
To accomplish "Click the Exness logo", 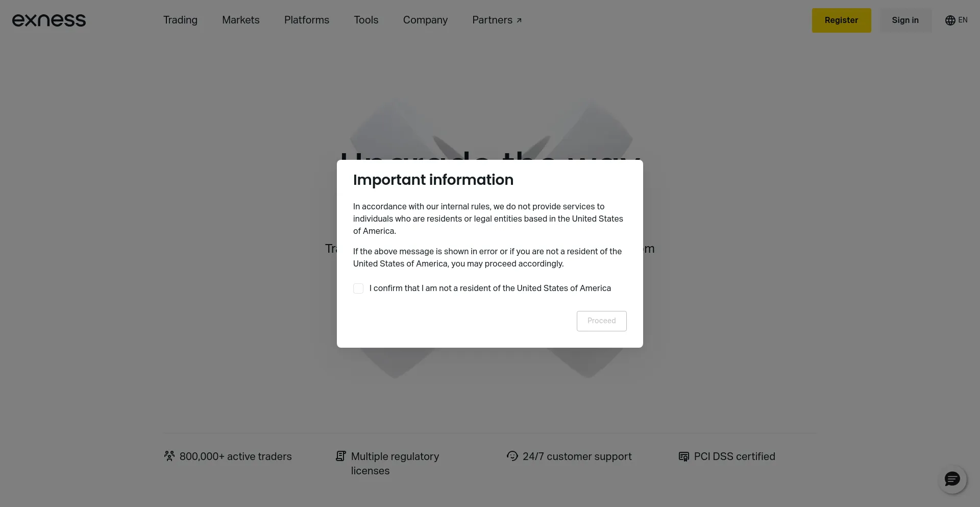I will pos(48,20).
